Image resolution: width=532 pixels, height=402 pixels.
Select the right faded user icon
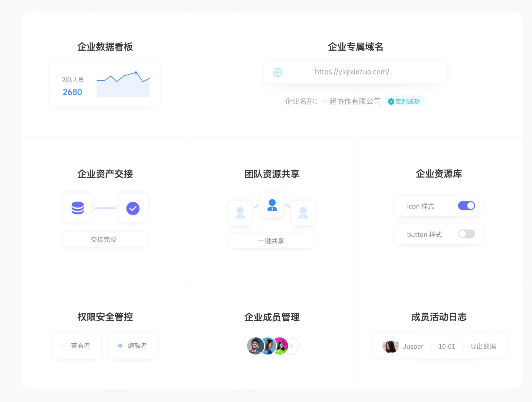click(x=303, y=213)
